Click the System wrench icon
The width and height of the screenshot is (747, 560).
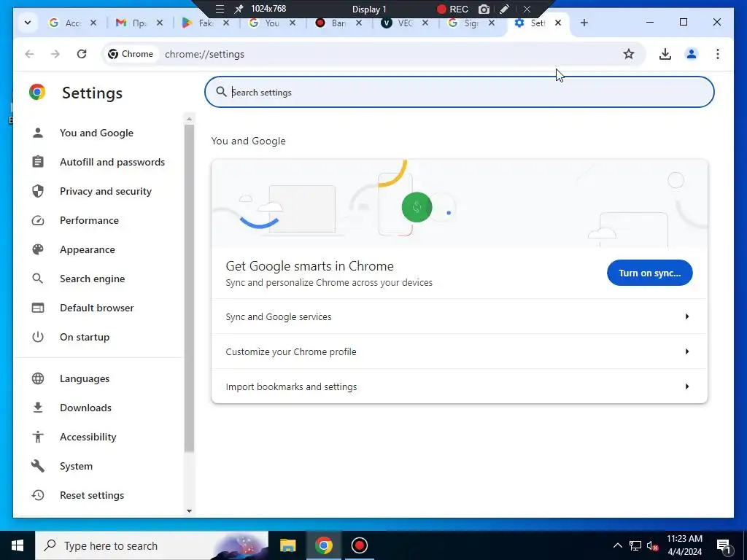[38, 466]
